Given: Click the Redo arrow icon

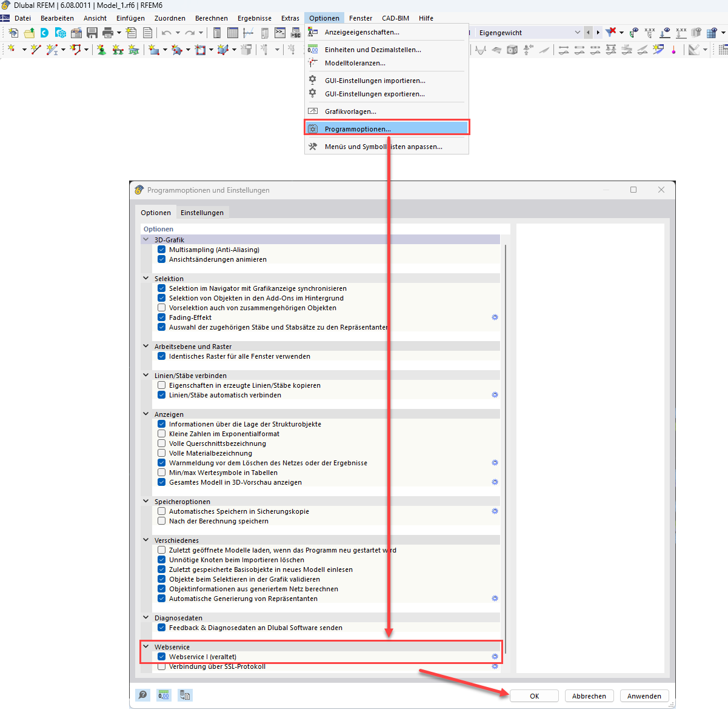Looking at the screenshot, I should point(190,33).
